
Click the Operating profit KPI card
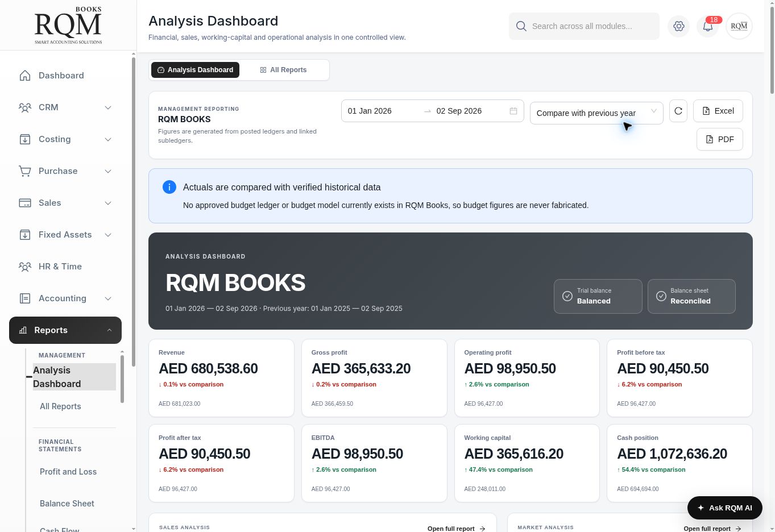pyautogui.click(x=527, y=378)
